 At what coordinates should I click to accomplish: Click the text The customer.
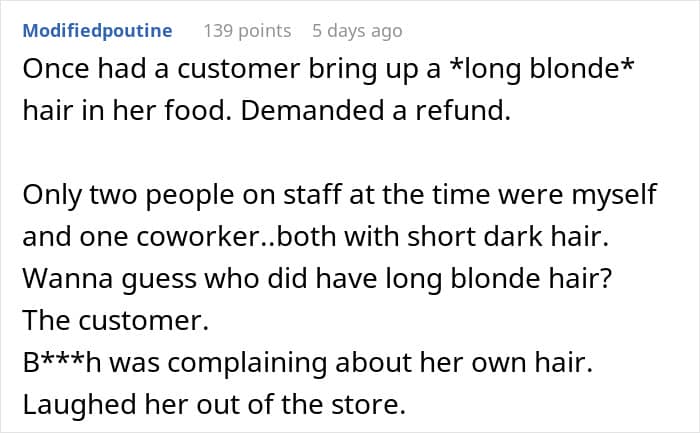pos(116,321)
